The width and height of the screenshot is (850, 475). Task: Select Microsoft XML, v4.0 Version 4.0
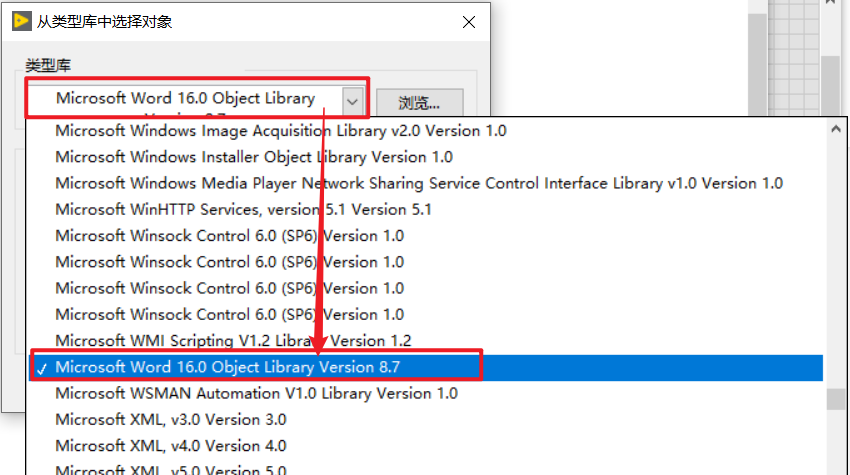pyautogui.click(x=171, y=446)
